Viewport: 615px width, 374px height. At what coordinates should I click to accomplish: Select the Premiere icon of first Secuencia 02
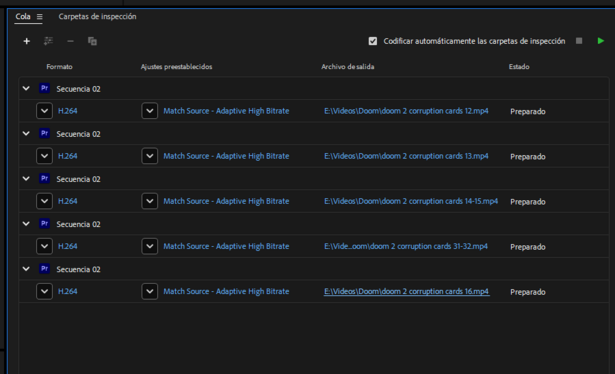tap(44, 88)
